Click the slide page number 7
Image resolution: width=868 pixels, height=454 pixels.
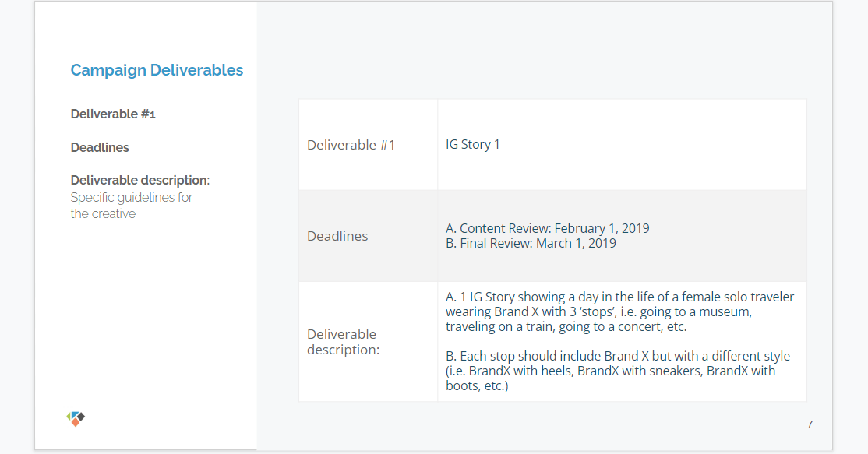click(810, 424)
